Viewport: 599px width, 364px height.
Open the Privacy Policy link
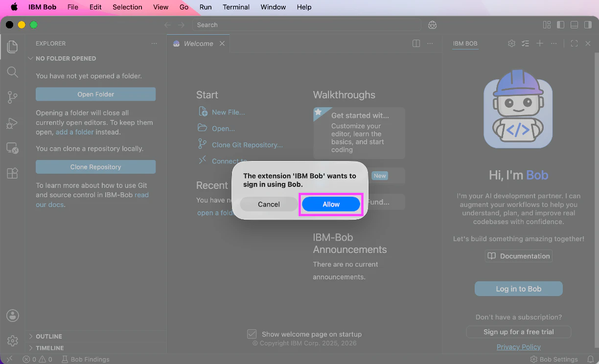click(x=518, y=347)
